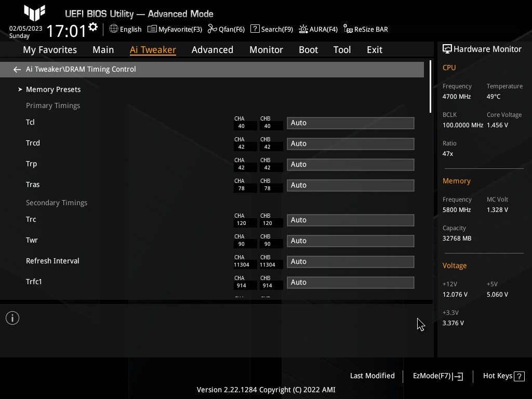
Task: Click the globe English language icon
Action: click(114, 29)
